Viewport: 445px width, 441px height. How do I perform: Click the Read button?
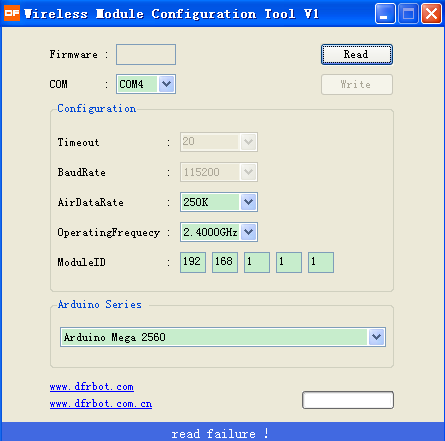pos(357,54)
